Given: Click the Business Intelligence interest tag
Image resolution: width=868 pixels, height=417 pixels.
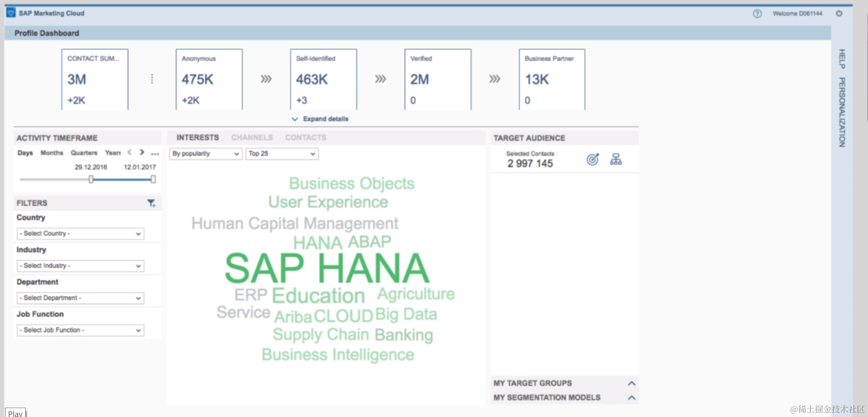Looking at the screenshot, I should point(338,355).
